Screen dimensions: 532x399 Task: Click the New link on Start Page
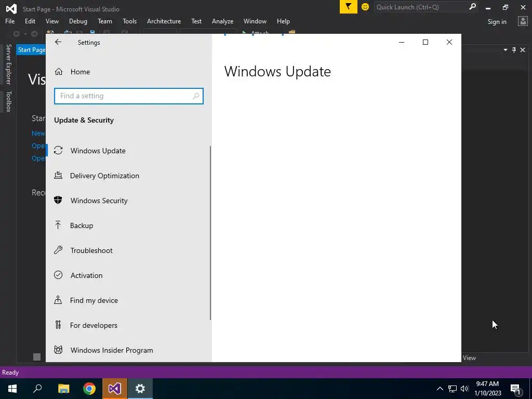pyautogui.click(x=38, y=134)
